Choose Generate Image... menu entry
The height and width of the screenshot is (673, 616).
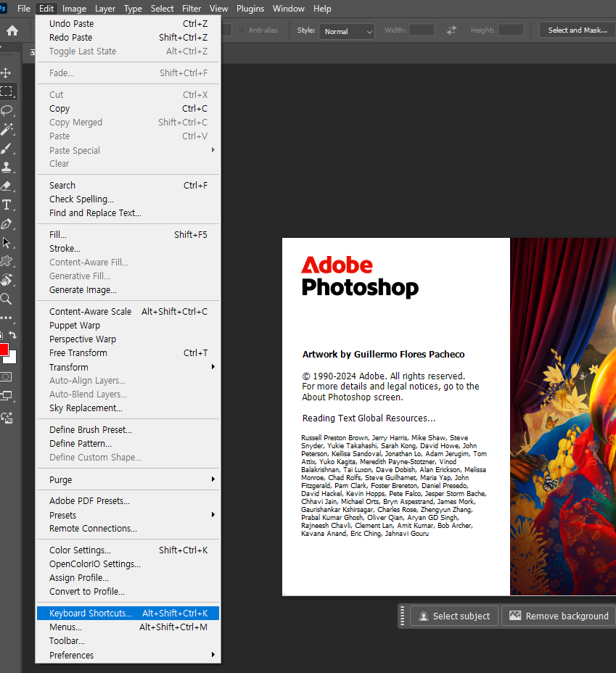click(x=128, y=289)
